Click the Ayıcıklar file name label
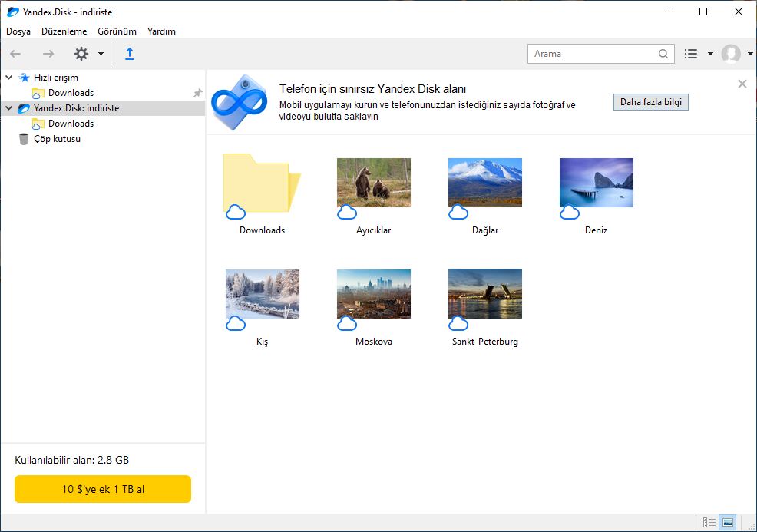Screen dimensions: 757x532 (374, 230)
